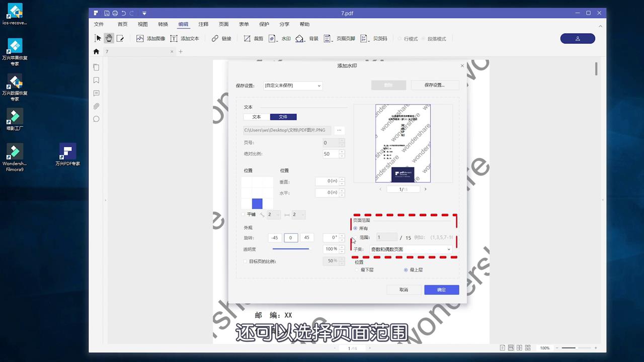
Task: Open the attachments paperclip sidebar panel
Action: click(x=96, y=106)
